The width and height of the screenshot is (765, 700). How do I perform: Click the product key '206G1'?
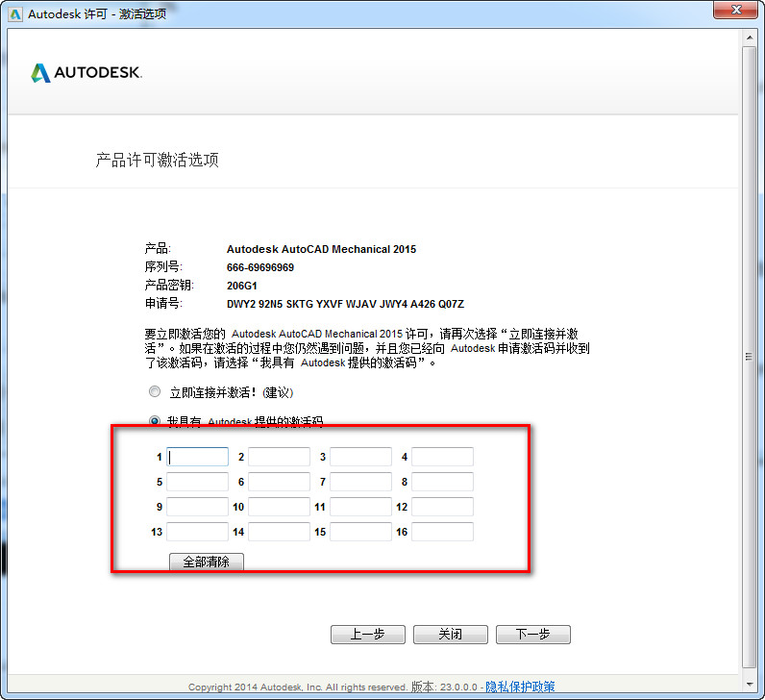(241, 286)
